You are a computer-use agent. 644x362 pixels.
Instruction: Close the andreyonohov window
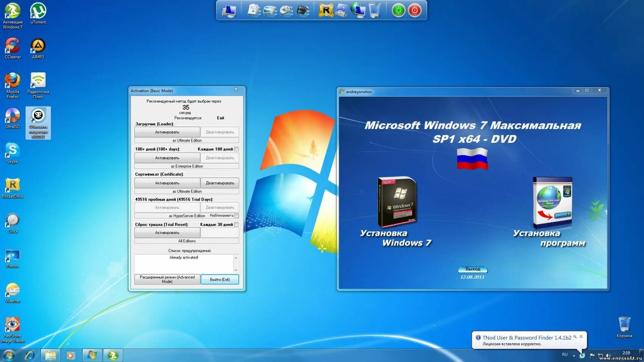599,90
